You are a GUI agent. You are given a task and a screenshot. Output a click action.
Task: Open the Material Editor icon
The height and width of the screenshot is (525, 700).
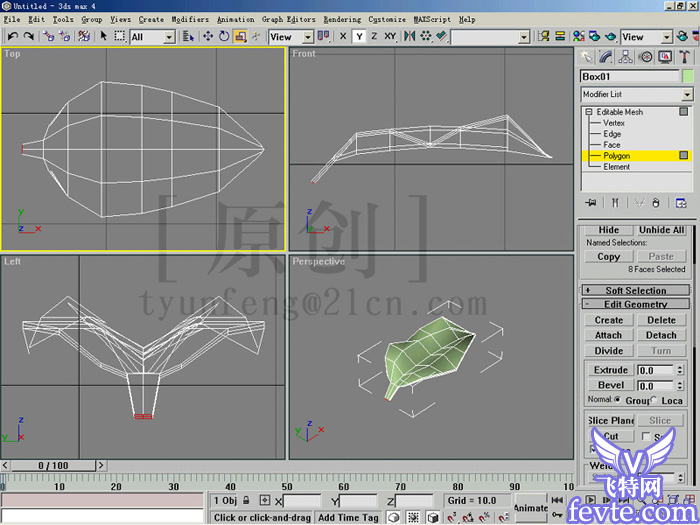(579, 36)
